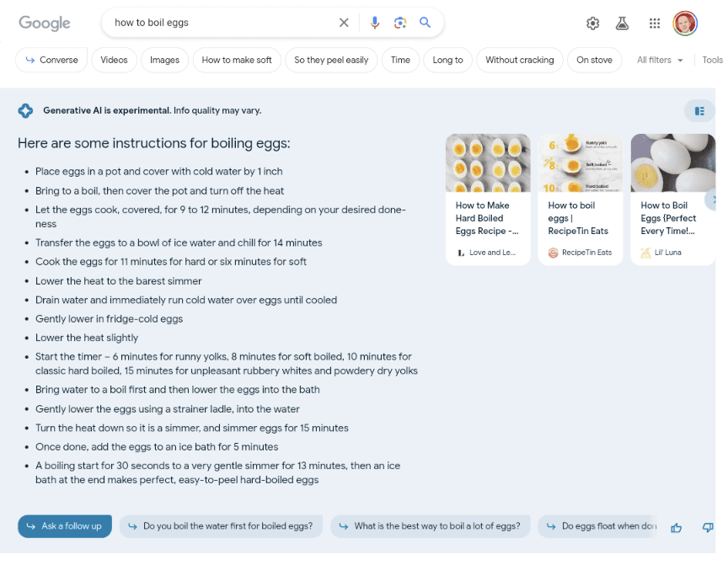Click "Place eggs in a pot" bullet
The width and height of the screenshot is (728, 570).
pos(158,172)
